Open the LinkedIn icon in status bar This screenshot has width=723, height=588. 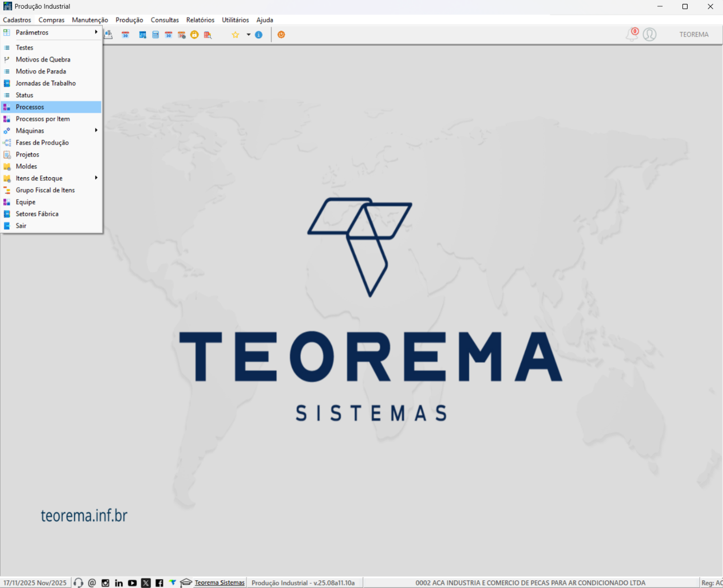click(119, 583)
